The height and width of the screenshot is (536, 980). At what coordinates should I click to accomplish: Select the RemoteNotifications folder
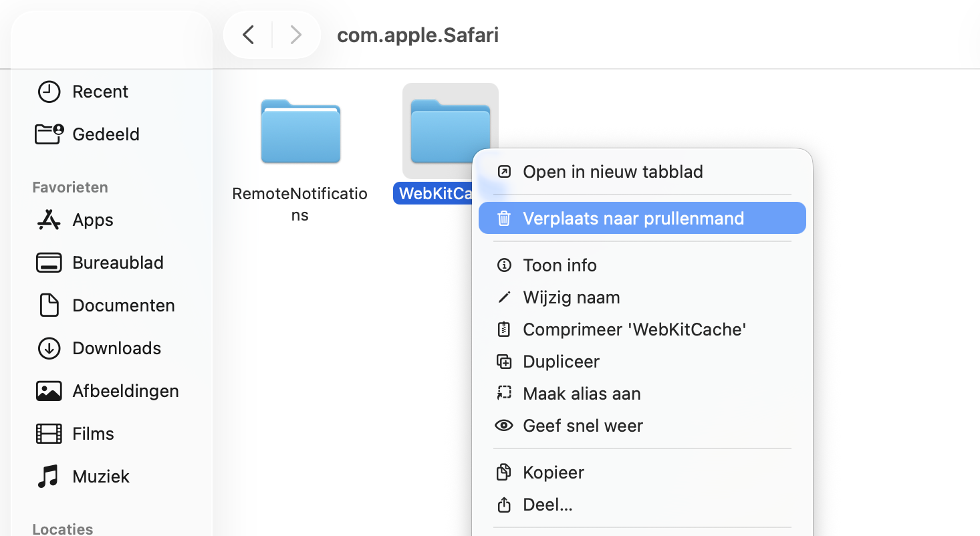coord(300,132)
